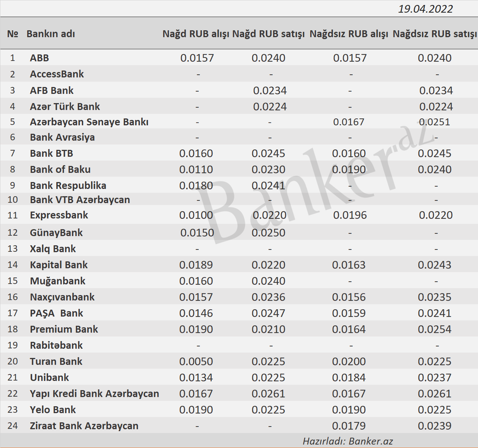Click Yapı Kredi Bank Azərbaycan name
Image resolution: width=478 pixels, height=448 pixels.
coord(94,394)
